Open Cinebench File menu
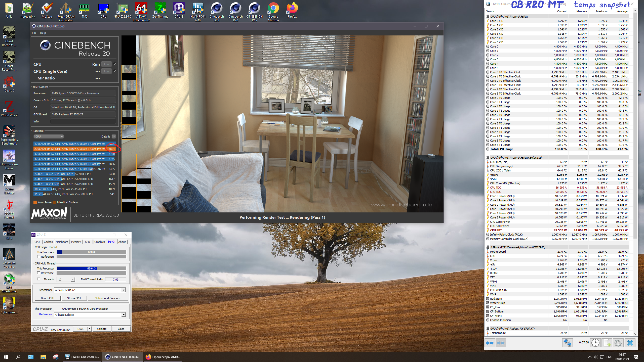The height and width of the screenshot is (362, 644). pos(34,33)
